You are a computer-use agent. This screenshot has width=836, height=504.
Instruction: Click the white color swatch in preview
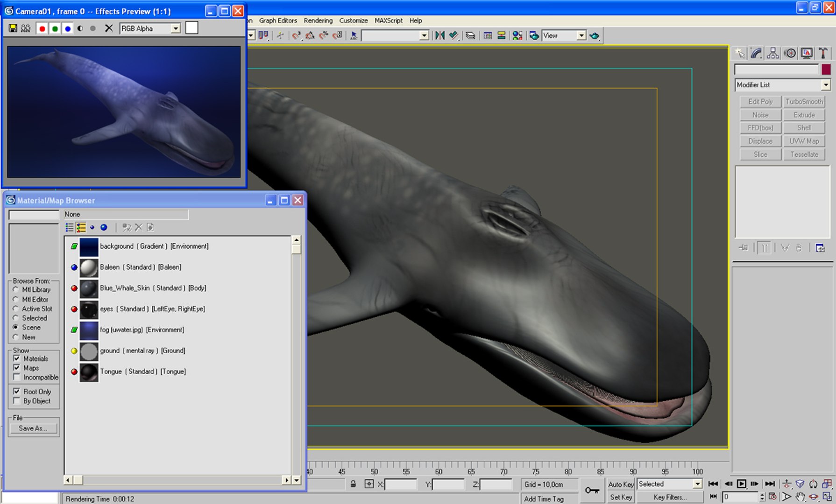(x=192, y=28)
